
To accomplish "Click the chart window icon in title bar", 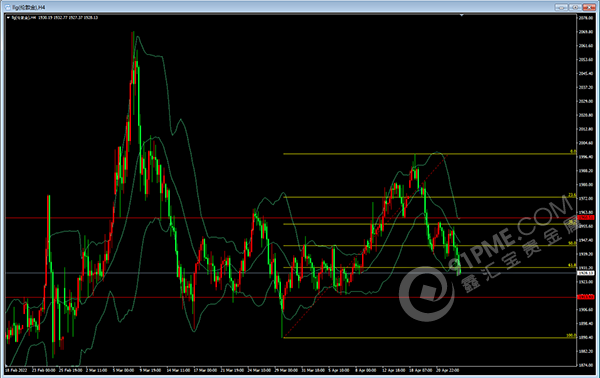I will point(7,7).
